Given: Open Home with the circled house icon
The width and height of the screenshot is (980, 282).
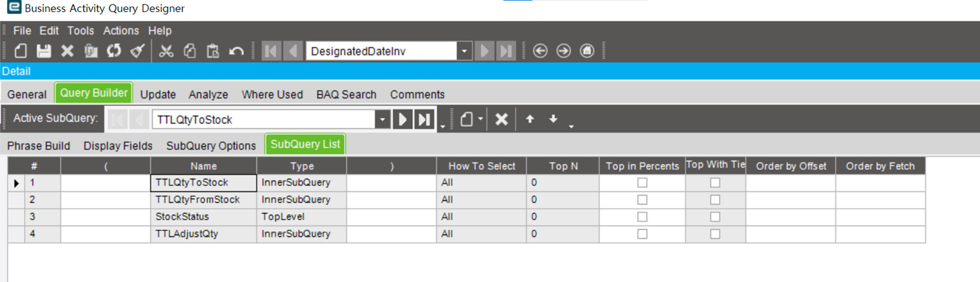Looking at the screenshot, I should pyautogui.click(x=587, y=51).
